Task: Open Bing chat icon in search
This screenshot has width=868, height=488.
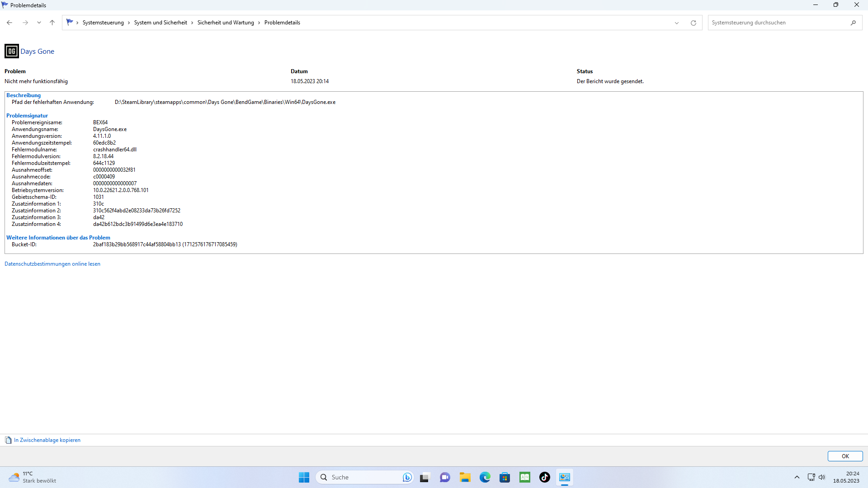Action: click(x=407, y=477)
